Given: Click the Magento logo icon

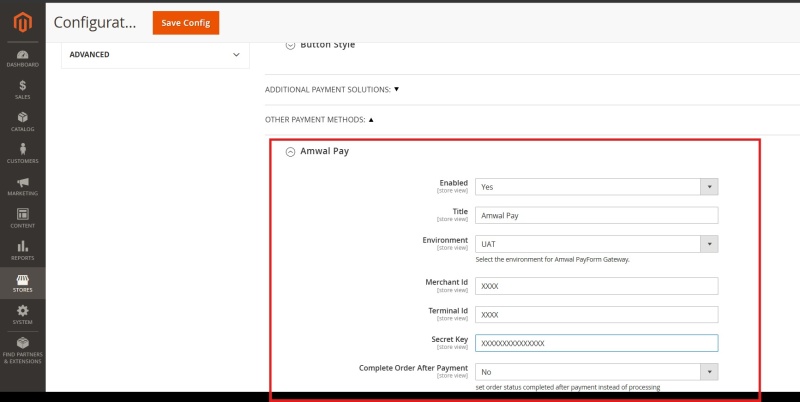Looking at the screenshot, I should (x=22, y=22).
